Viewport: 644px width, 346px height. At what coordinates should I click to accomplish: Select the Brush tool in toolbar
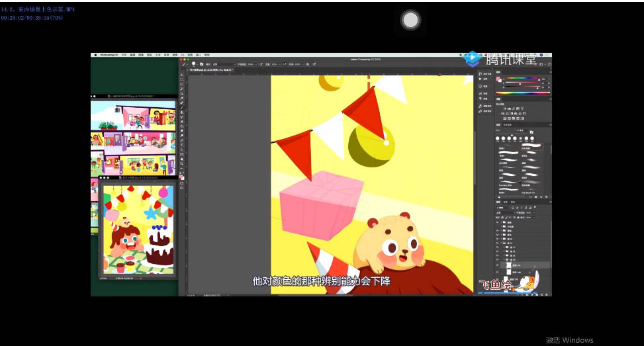coord(181,108)
